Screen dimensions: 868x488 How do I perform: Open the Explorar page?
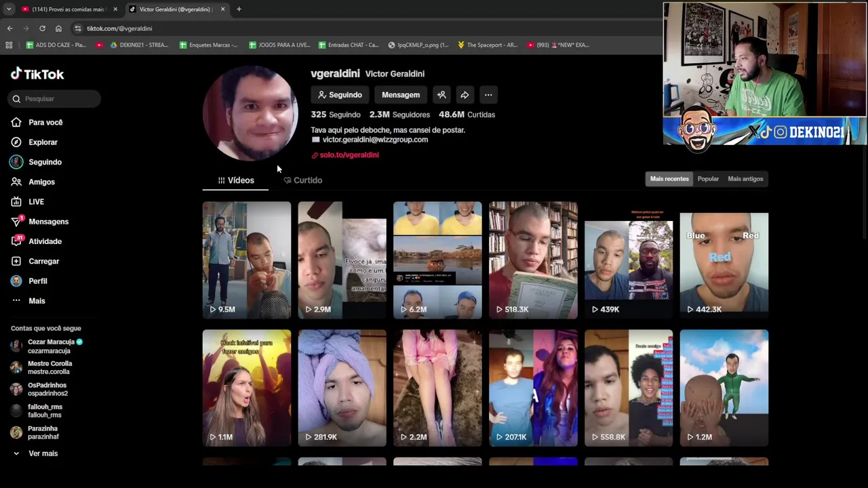coord(34,142)
